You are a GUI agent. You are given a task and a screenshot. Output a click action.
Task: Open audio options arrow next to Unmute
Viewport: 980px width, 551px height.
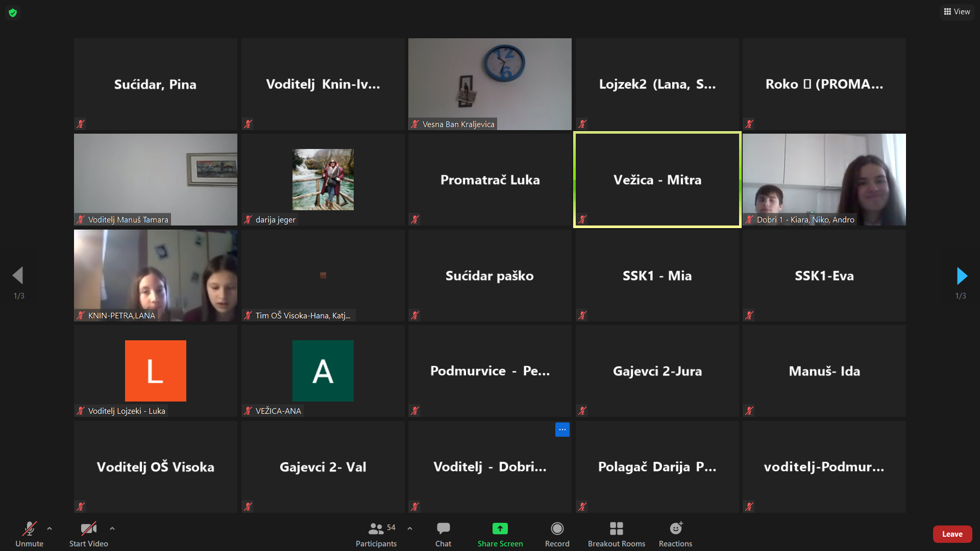[50, 529]
